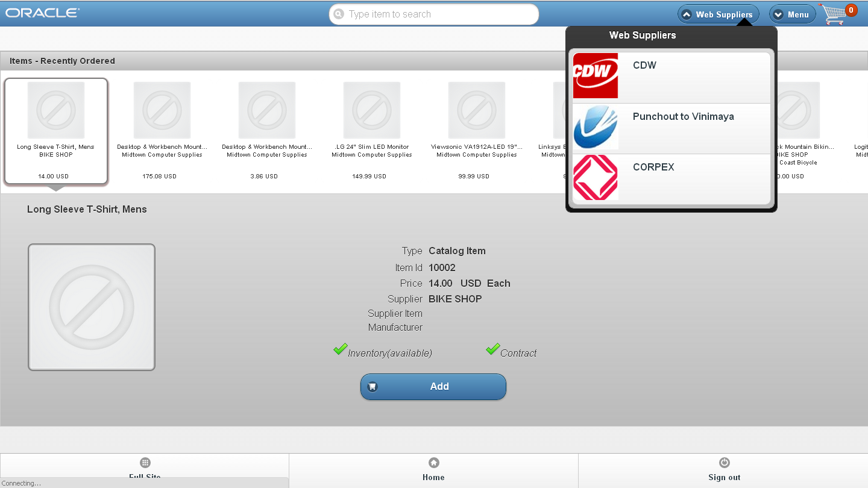Select 175.08 USD Desktop Workbench item
This screenshot has height=488, width=868.
pos(162,131)
